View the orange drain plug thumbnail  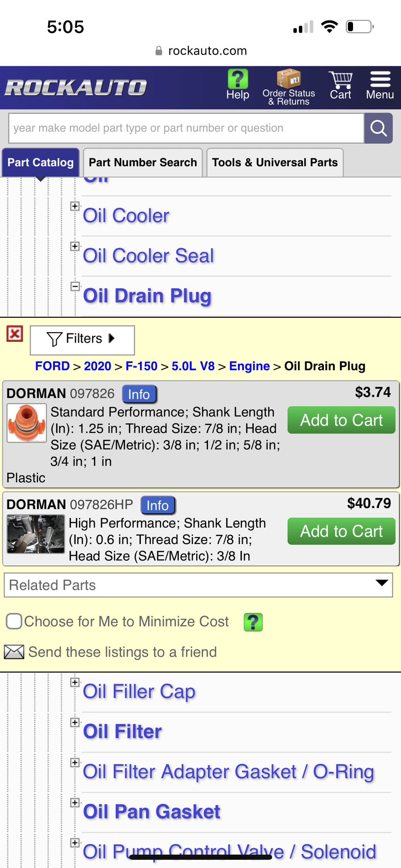click(x=26, y=424)
